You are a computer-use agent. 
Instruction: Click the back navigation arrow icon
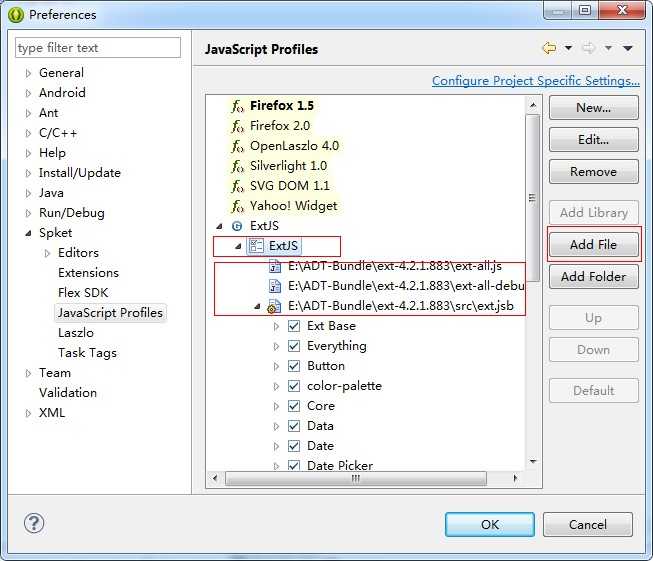(x=549, y=48)
